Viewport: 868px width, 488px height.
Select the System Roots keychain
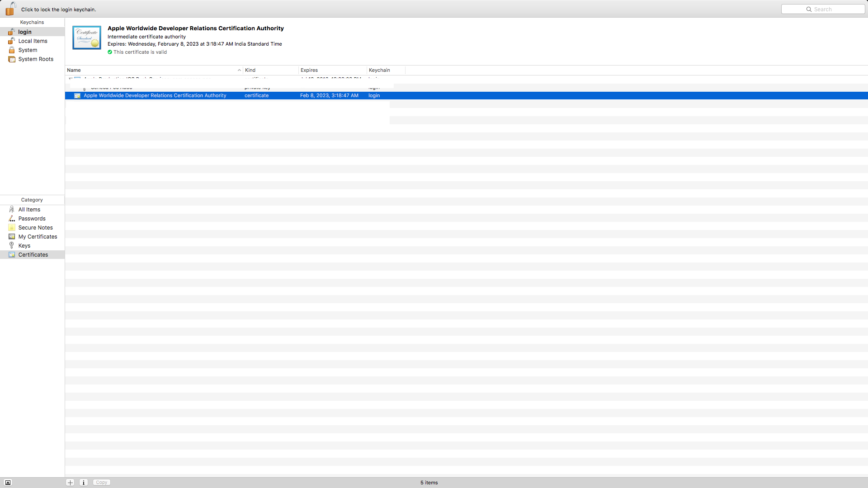click(36, 59)
